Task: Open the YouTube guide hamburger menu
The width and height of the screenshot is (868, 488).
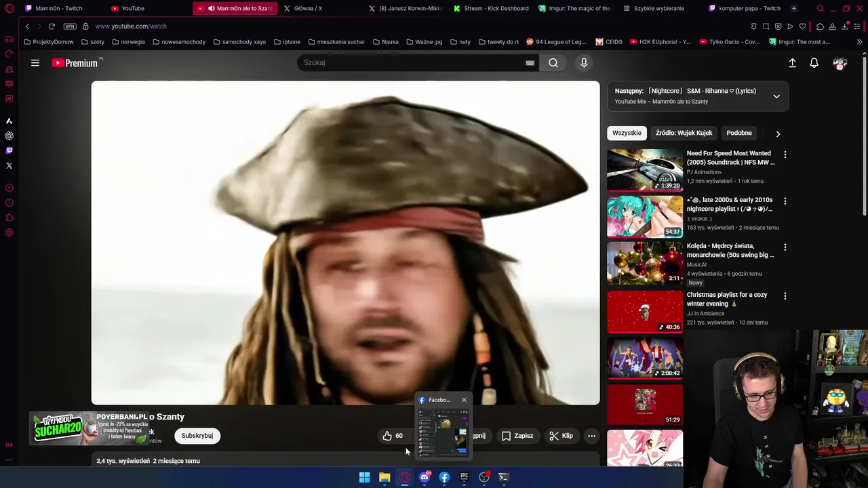Action: [x=35, y=63]
